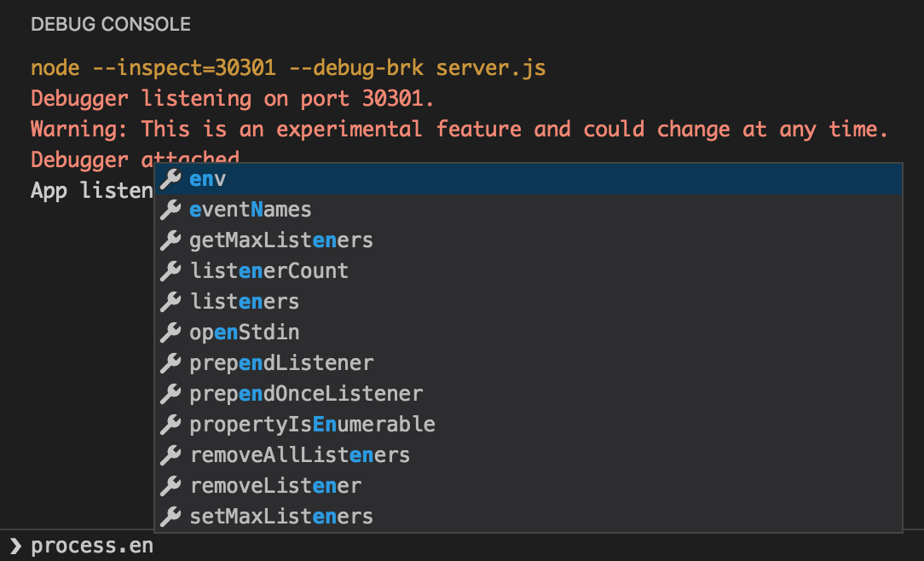Click the prompt chevron before process.en
Viewport: 924px width, 561px height.
[x=15, y=547]
